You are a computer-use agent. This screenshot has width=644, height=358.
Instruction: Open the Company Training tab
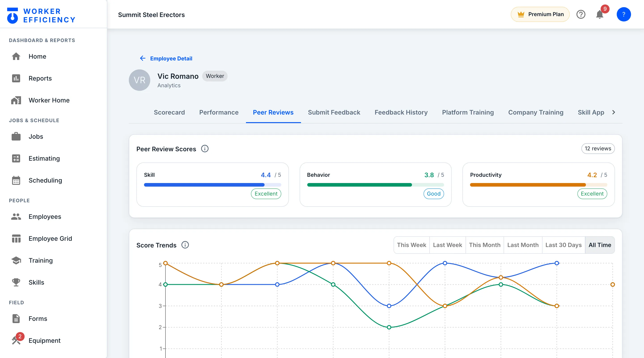pyautogui.click(x=536, y=112)
